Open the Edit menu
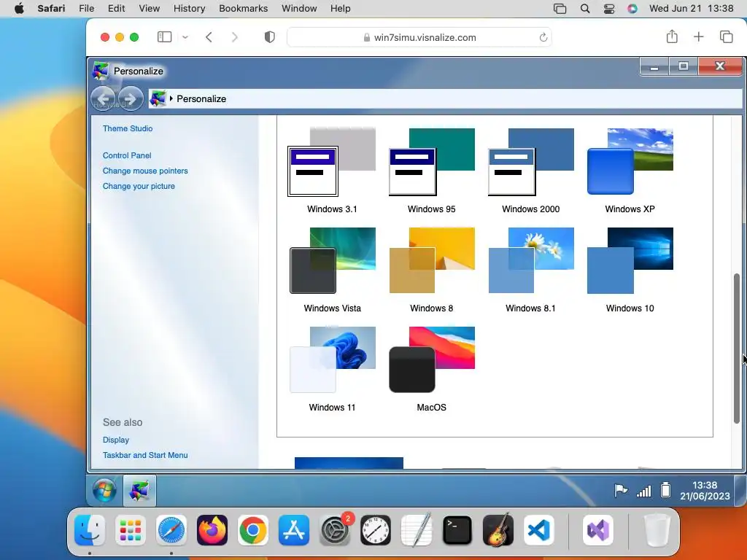 116,8
